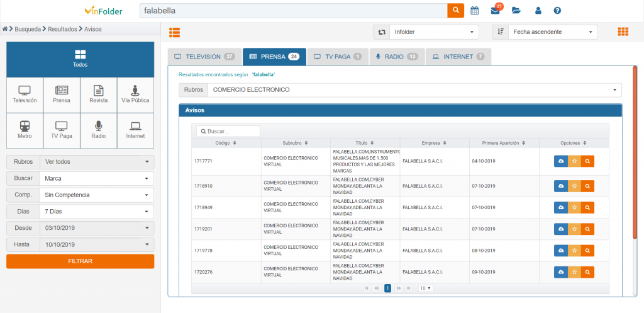This screenshot has height=313, width=644.
Task: View details of row 1720276
Action: (x=588, y=272)
